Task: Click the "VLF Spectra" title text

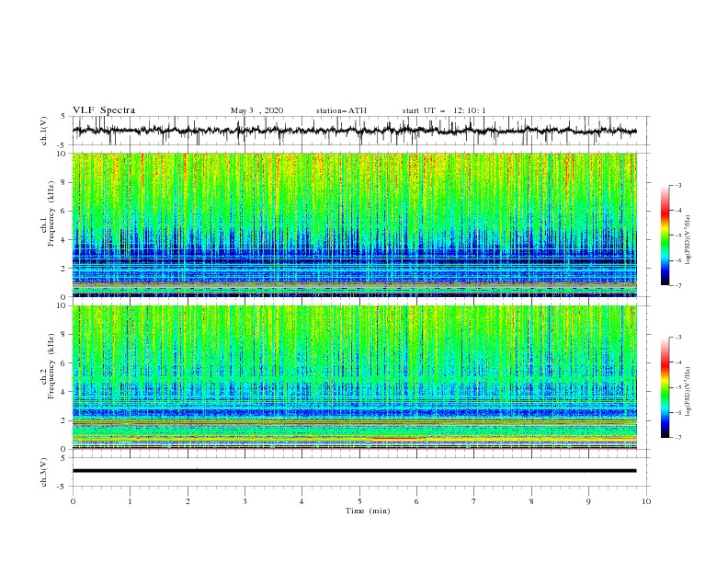Action: click(104, 110)
